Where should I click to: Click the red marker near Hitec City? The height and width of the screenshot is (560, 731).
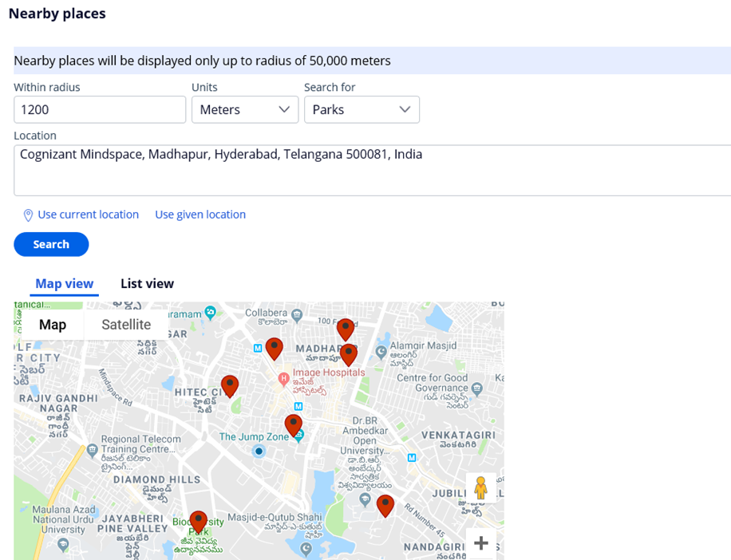[229, 387]
